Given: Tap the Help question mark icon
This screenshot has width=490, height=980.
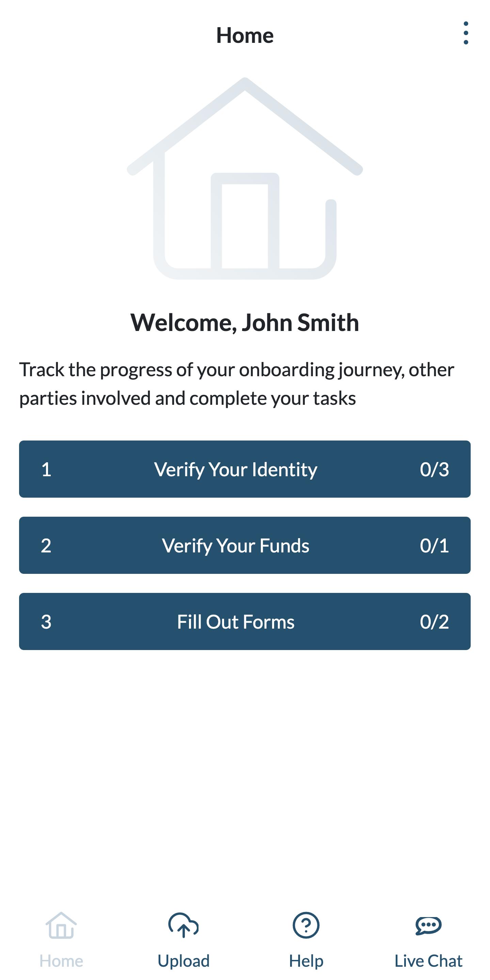Looking at the screenshot, I should pyautogui.click(x=306, y=925).
